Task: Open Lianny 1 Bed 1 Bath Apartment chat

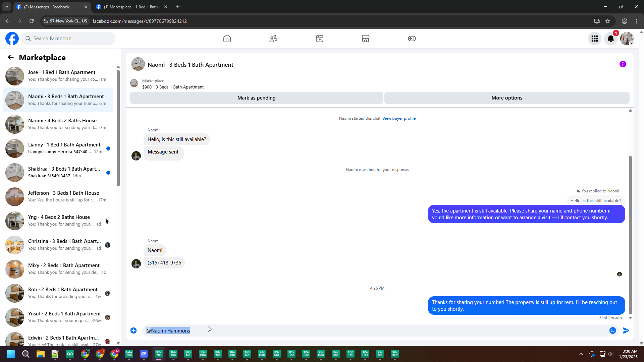Action: point(58,148)
